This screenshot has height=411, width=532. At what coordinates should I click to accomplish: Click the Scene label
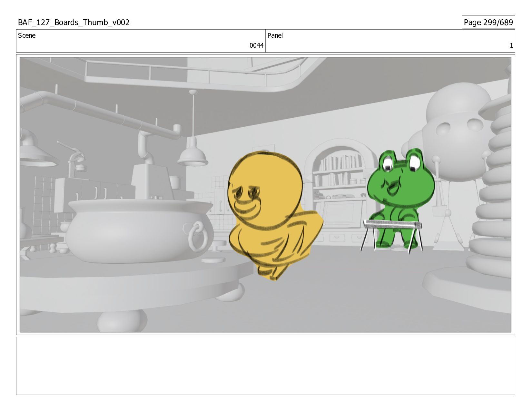[x=27, y=35]
